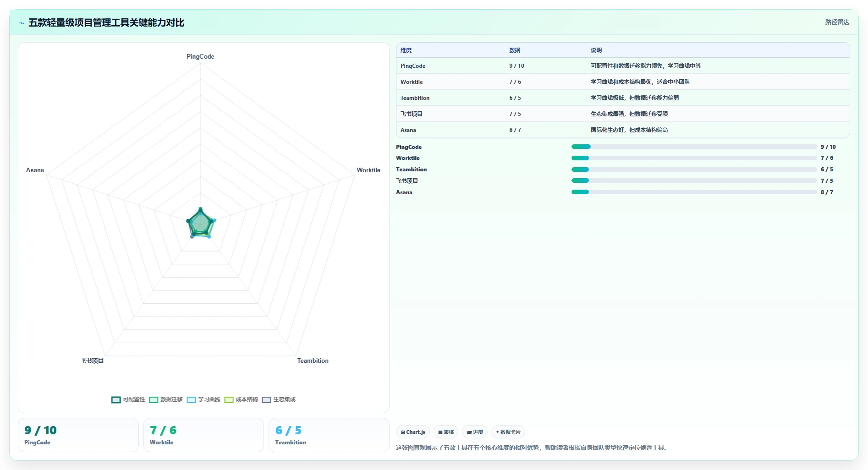Open the Worktile 7 / 6 stat card
This screenshot has height=470, width=868.
(x=203, y=435)
